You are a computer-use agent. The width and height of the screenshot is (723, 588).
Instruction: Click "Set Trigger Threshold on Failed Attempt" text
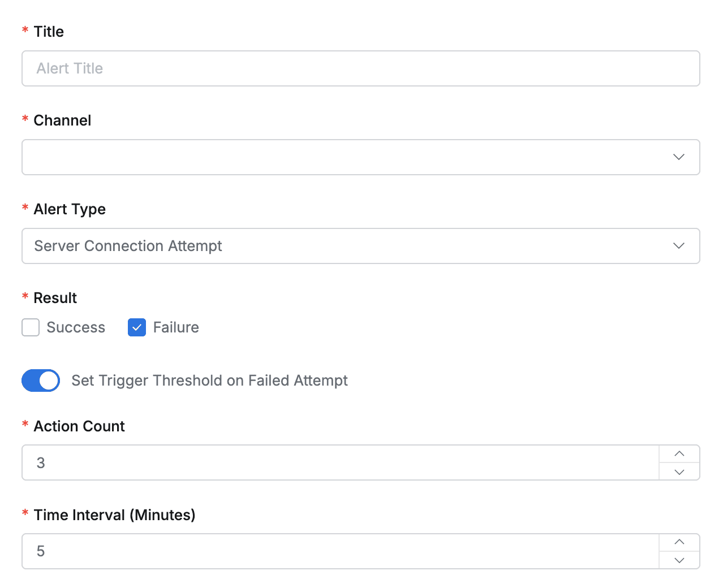pyautogui.click(x=209, y=381)
